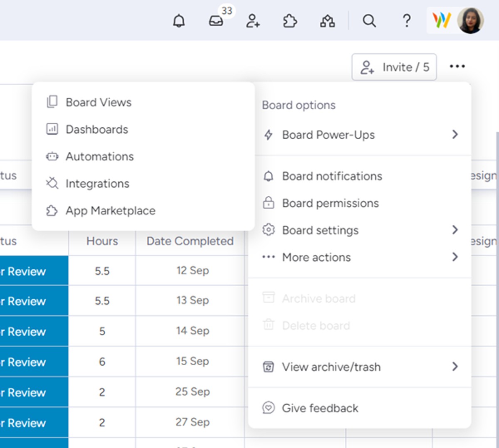Expand the View archive/trash submenu arrow
Image resolution: width=499 pixels, height=448 pixels.
coord(455,367)
